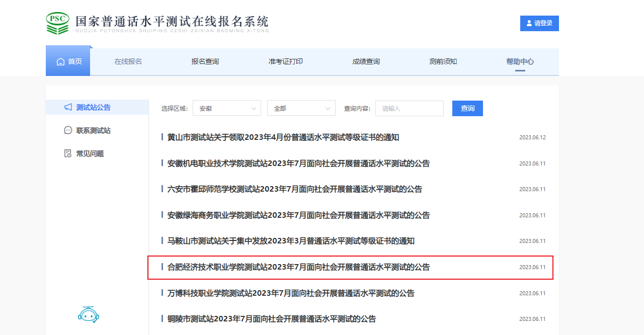Click the megaphone icon beside 测试站公告
Image resolution: width=644 pixels, height=335 pixels.
click(x=68, y=107)
